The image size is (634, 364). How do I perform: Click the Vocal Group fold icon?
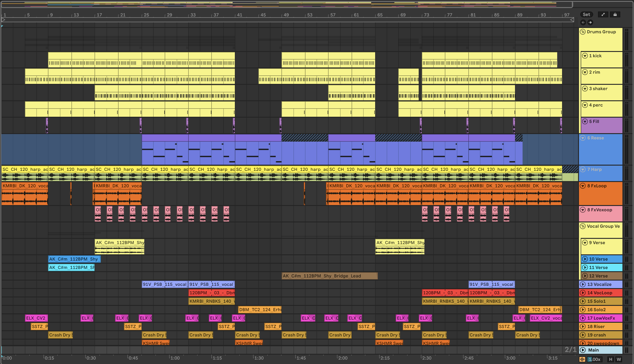click(x=582, y=226)
